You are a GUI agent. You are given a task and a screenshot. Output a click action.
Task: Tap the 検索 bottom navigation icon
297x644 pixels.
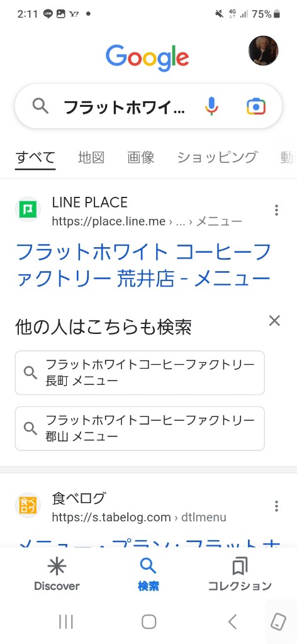148,574
